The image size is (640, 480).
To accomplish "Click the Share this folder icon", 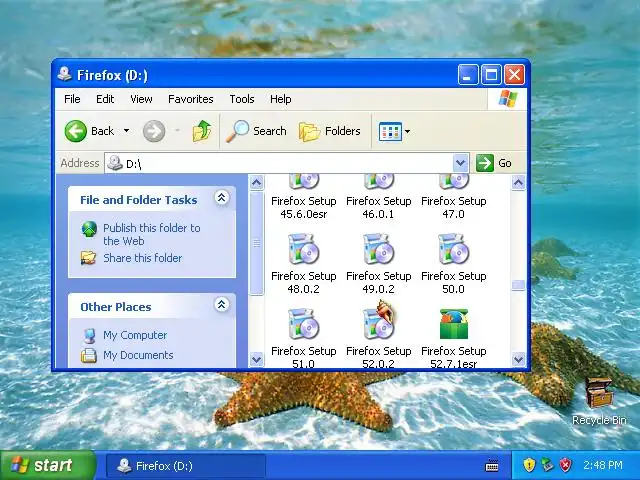I will [88, 258].
